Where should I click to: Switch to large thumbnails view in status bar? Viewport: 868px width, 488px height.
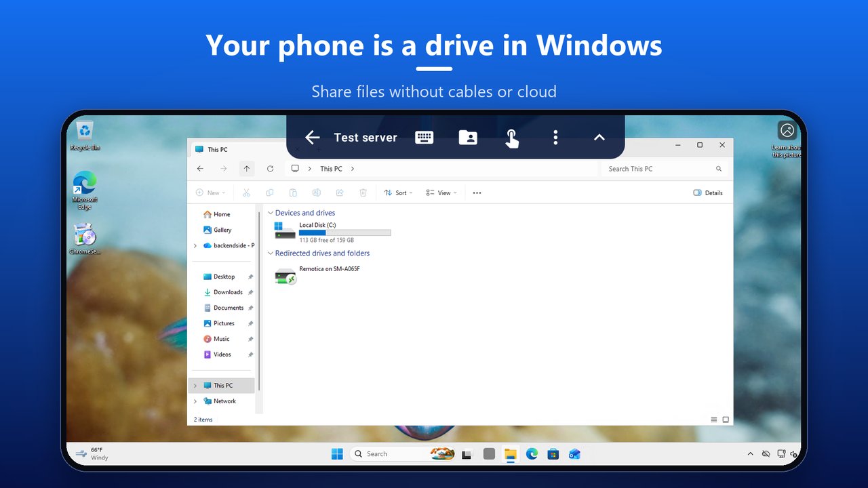(726, 420)
